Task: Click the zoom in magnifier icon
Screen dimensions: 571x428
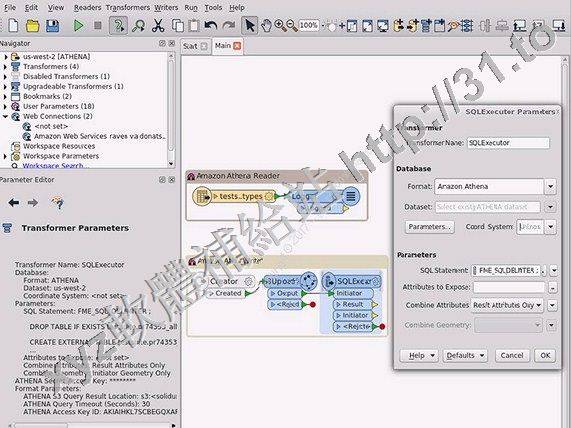Action: pos(280,26)
